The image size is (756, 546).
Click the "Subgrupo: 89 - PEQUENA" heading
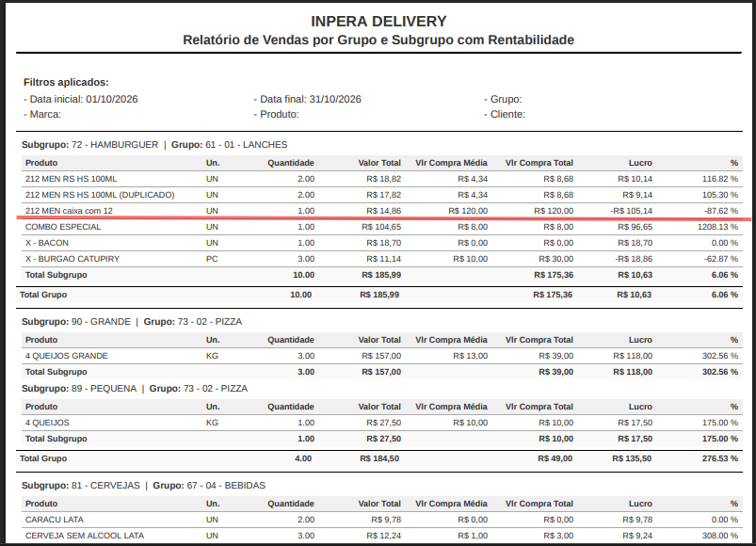tap(79, 389)
